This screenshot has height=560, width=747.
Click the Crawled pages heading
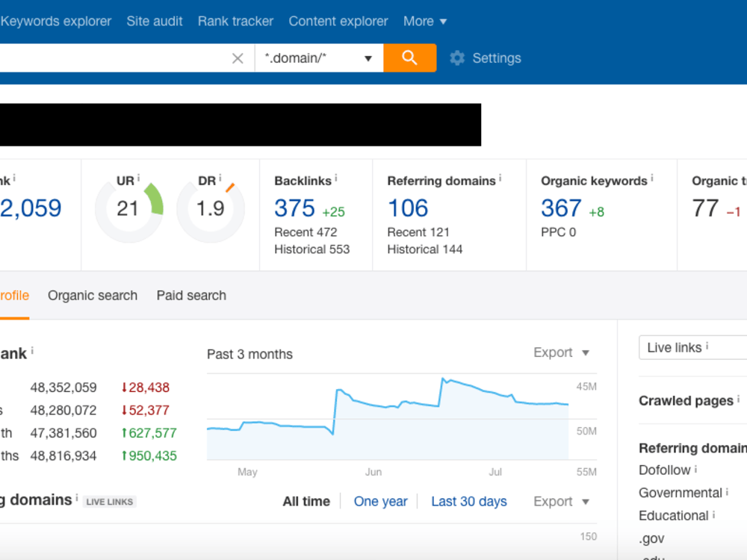(x=686, y=401)
